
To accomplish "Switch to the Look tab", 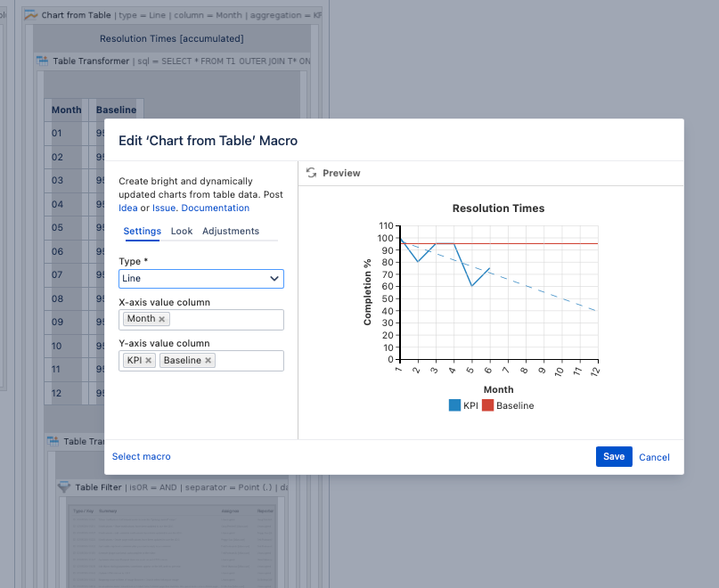I will point(182,231).
